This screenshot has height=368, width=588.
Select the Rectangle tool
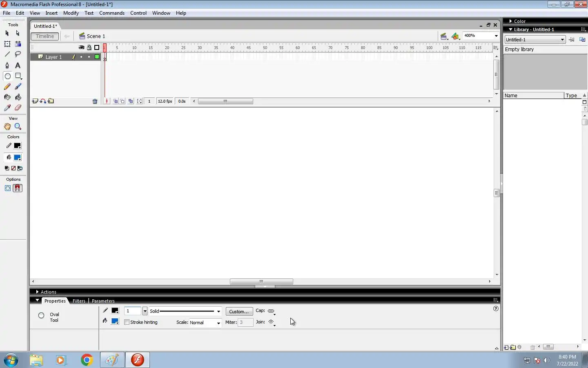pyautogui.click(x=18, y=76)
